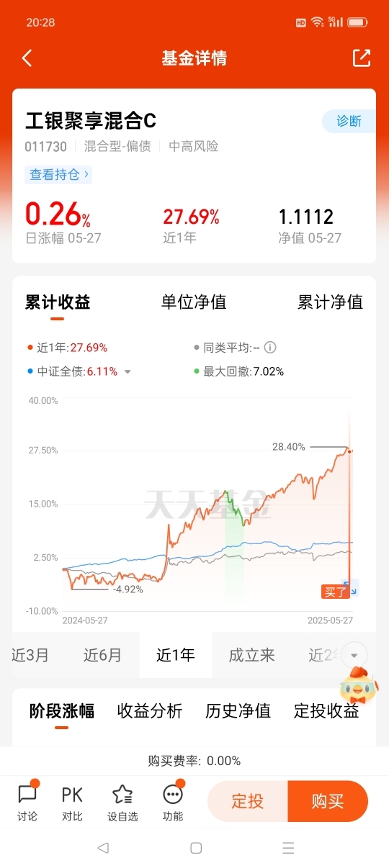Add fund via 设自选 star icon
Viewport: 389px width, 868px height.
tap(122, 801)
